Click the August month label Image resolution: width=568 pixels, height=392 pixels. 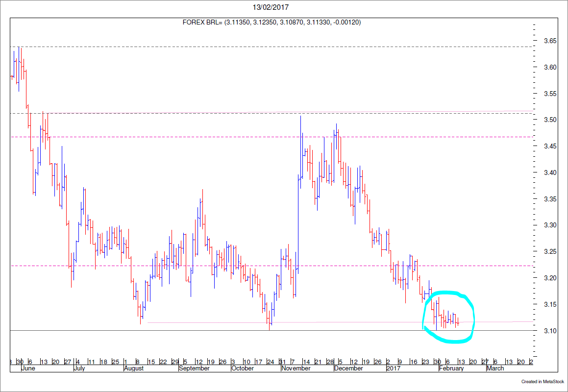(134, 368)
